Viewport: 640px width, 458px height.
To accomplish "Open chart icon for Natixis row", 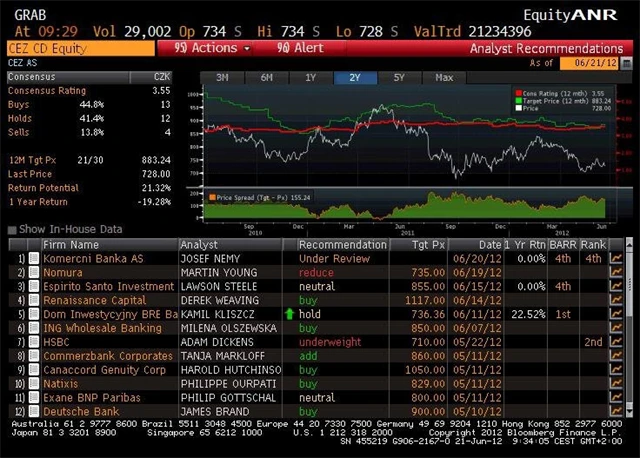I will (616, 383).
